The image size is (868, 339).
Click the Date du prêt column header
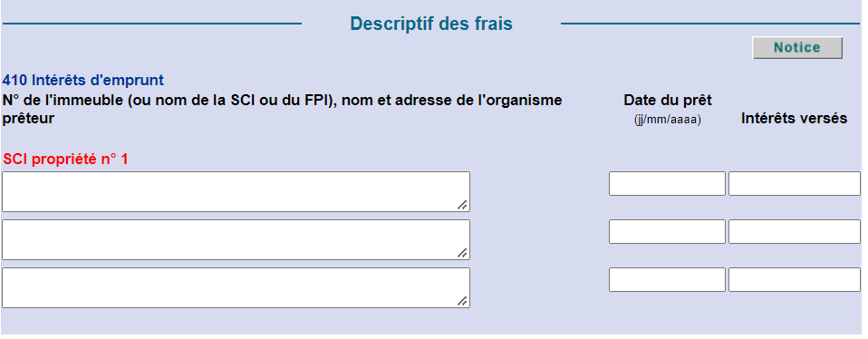668,101
